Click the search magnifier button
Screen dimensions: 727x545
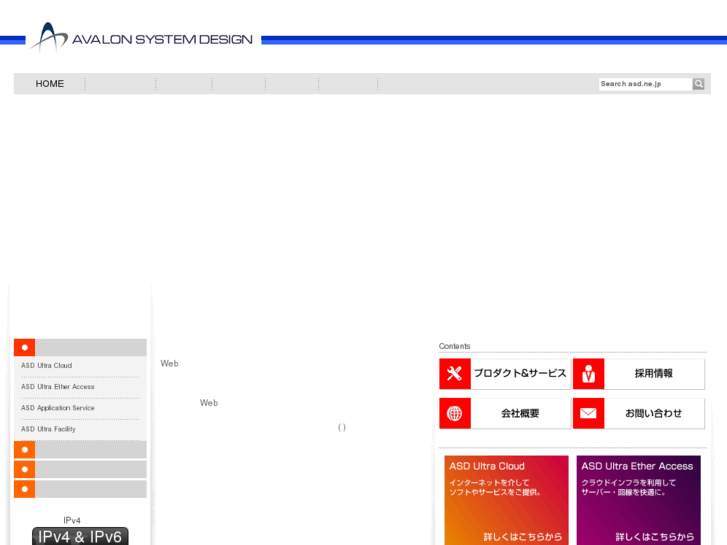[698, 84]
